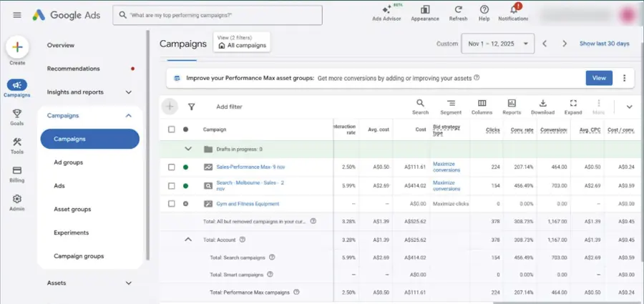Collapse the Drafts in progress row

point(188,149)
